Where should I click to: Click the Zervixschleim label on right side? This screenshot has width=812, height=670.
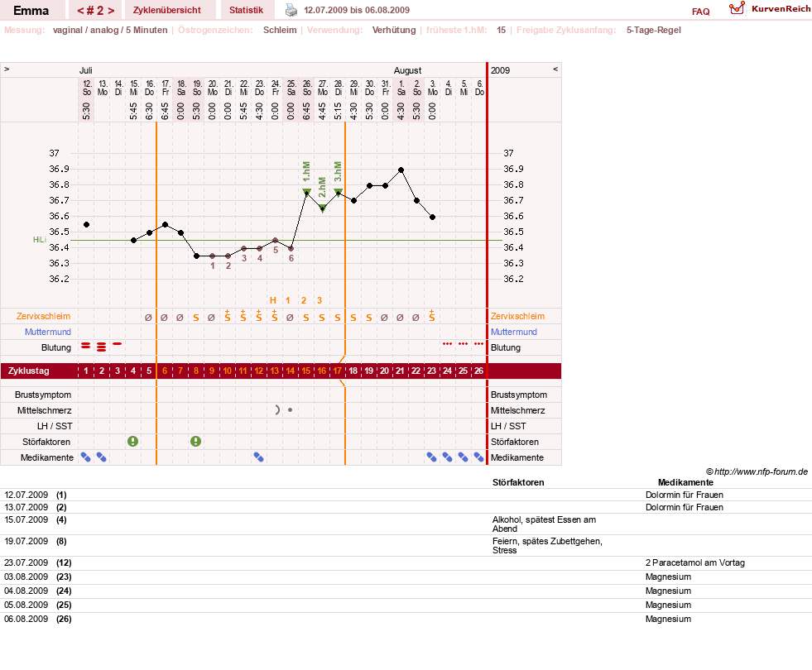[518, 316]
